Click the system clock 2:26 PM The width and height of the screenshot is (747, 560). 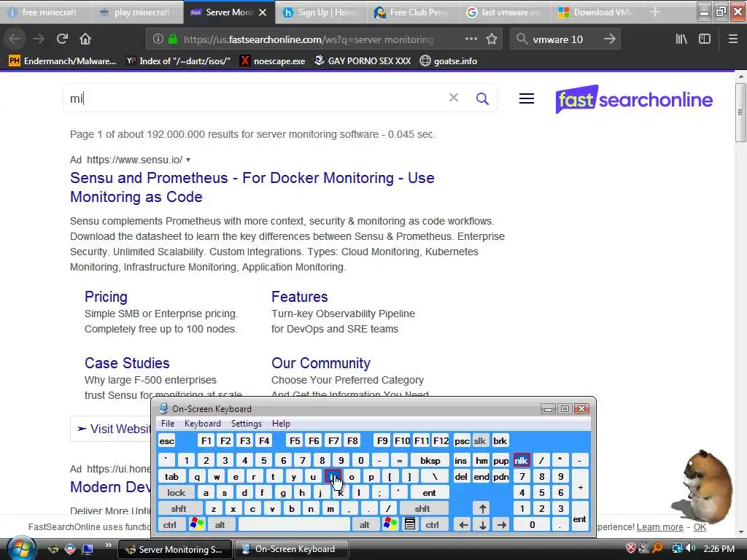point(719,548)
